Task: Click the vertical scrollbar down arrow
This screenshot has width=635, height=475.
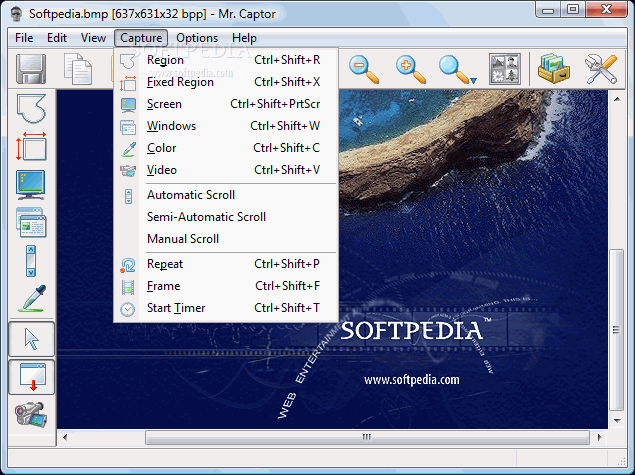Action: click(617, 421)
